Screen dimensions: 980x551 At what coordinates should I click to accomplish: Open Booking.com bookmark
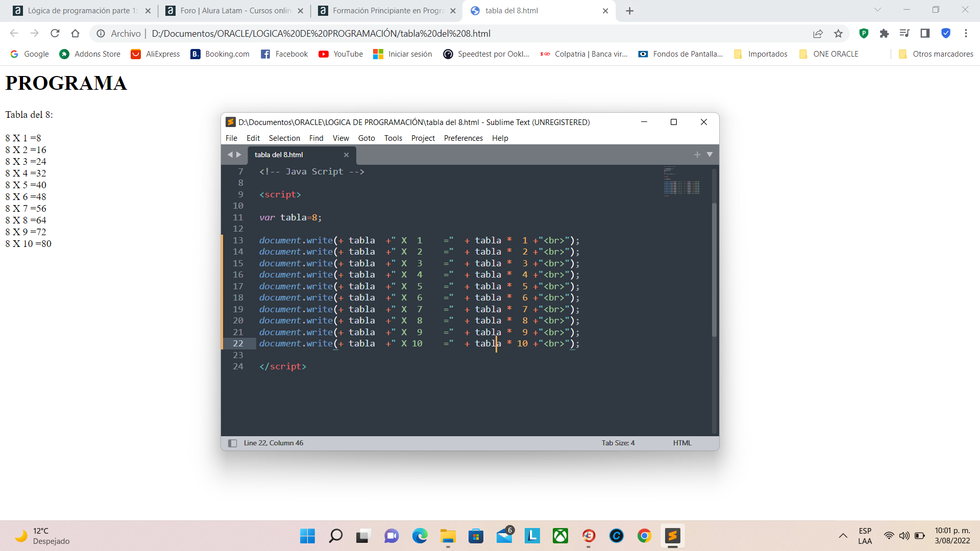coord(220,54)
